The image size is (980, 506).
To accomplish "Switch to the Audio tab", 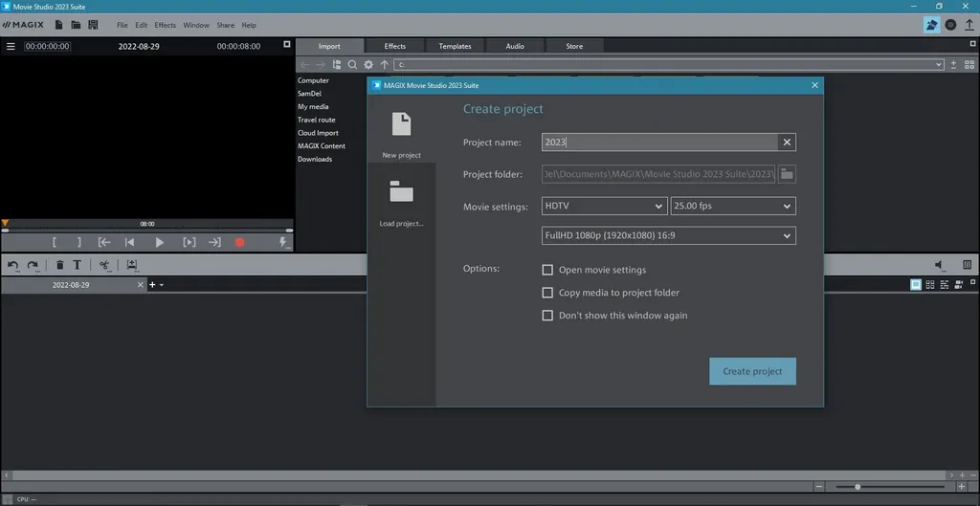I will [515, 46].
